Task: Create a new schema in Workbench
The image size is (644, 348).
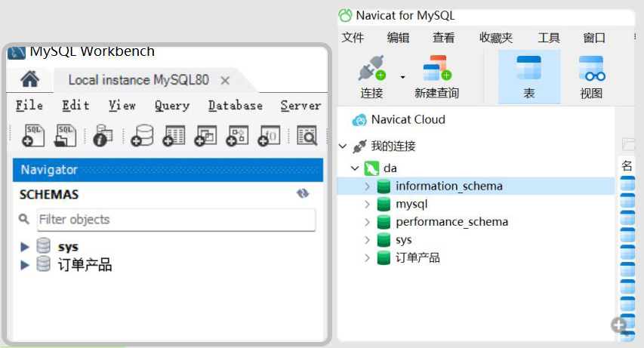Action: (x=142, y=135)
